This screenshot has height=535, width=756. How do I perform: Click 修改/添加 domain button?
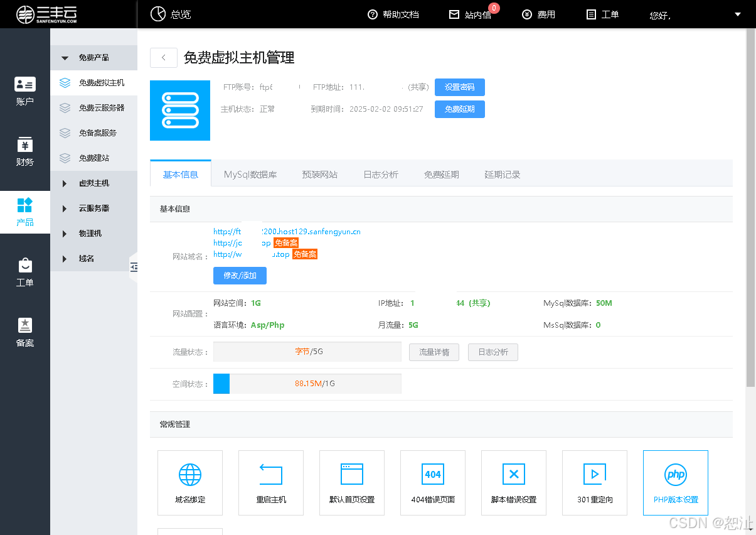click(x=240, y=276)
